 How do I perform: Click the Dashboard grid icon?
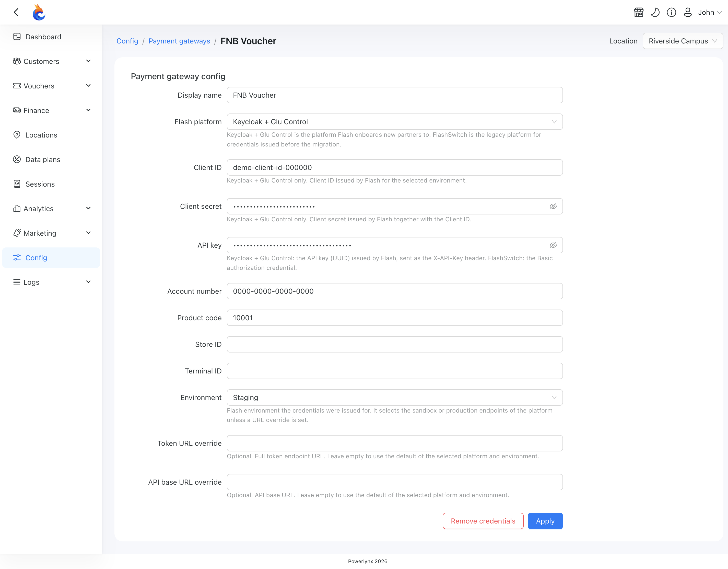click(17, 37)
